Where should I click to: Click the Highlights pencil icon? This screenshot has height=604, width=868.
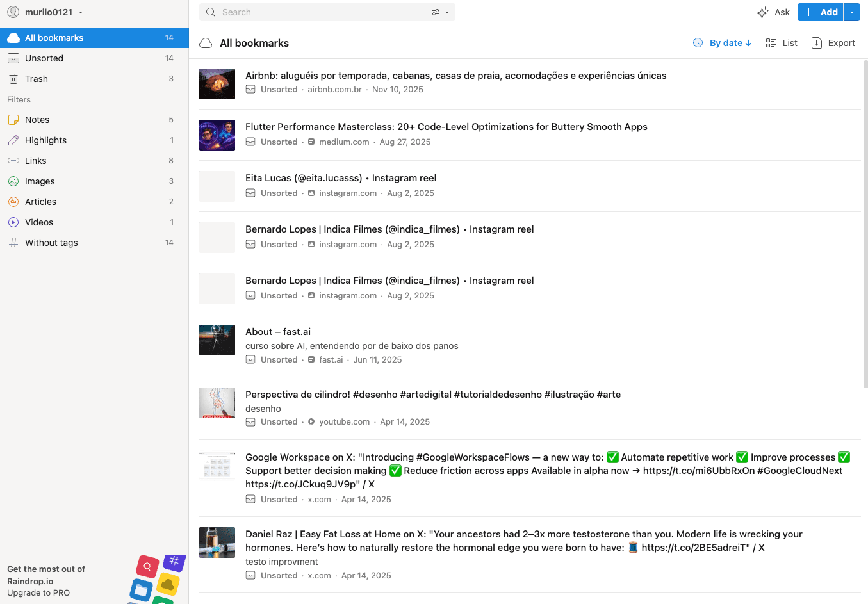(x=13, y=140)
